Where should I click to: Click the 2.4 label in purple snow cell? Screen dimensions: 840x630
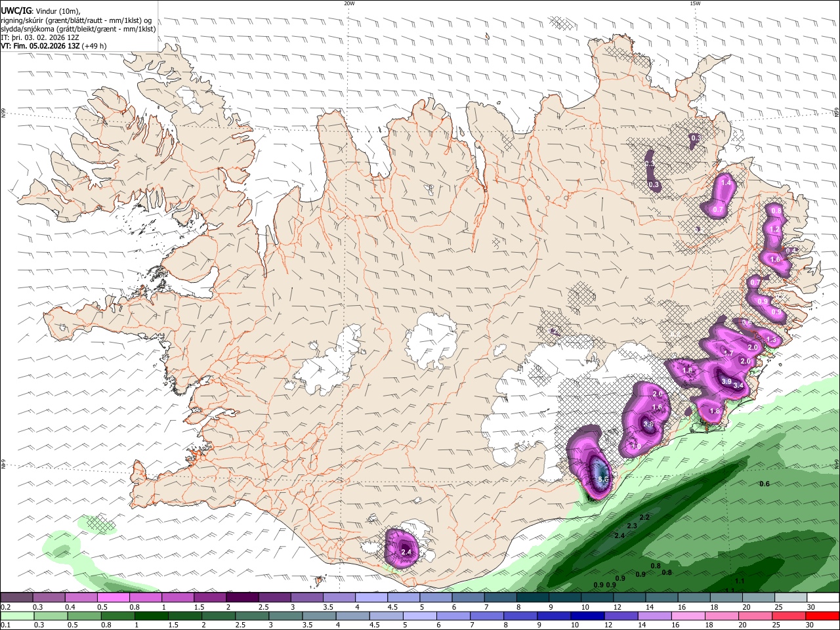[x=406, y=553]
